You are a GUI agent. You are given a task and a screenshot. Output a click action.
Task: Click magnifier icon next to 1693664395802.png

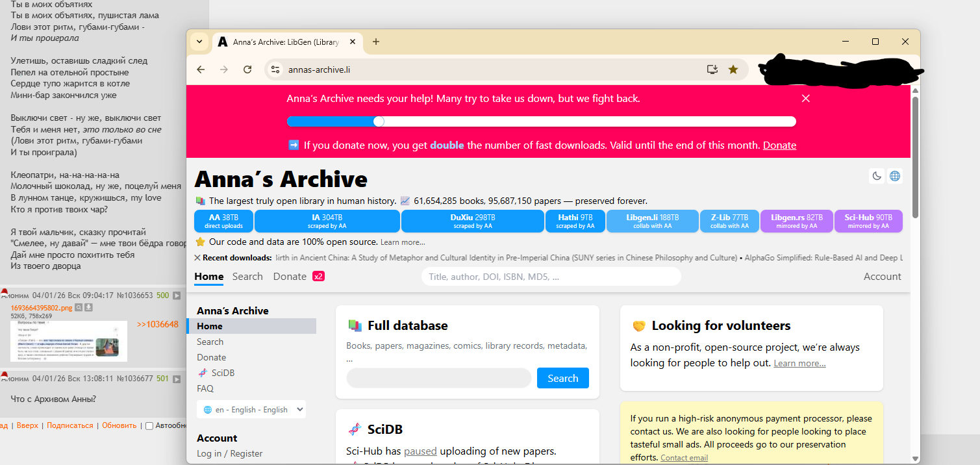pyautogui.click(x=79, y=308)
